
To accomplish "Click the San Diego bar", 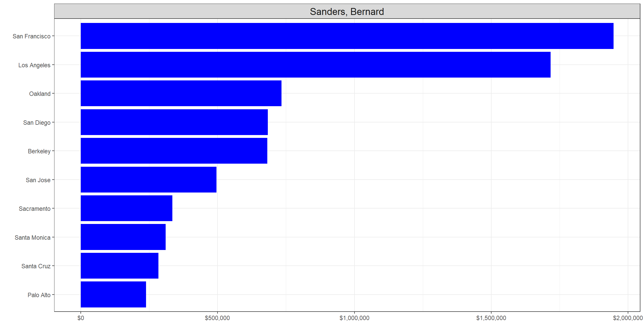I will point(174,122).
